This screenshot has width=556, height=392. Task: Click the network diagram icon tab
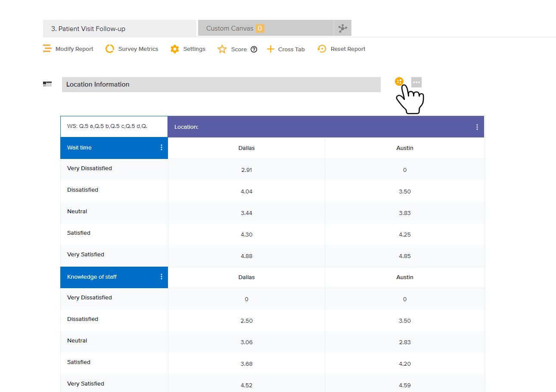pyautogui.click(x=342, y=28)
